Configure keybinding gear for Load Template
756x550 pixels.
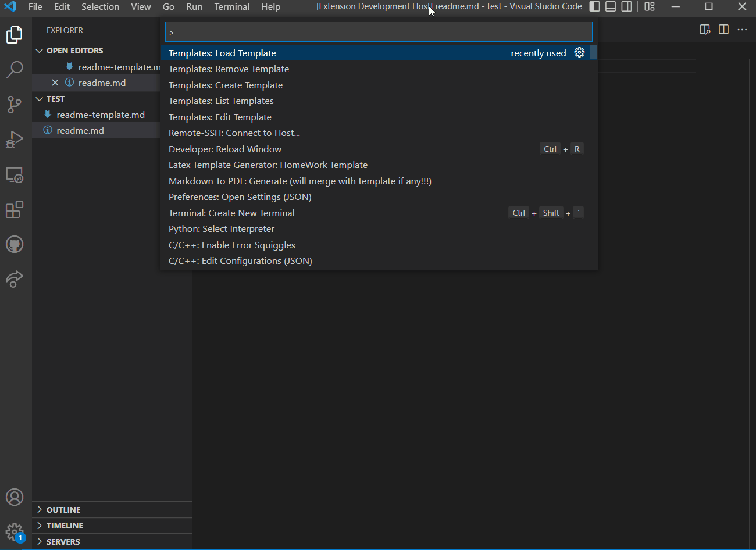579,52
